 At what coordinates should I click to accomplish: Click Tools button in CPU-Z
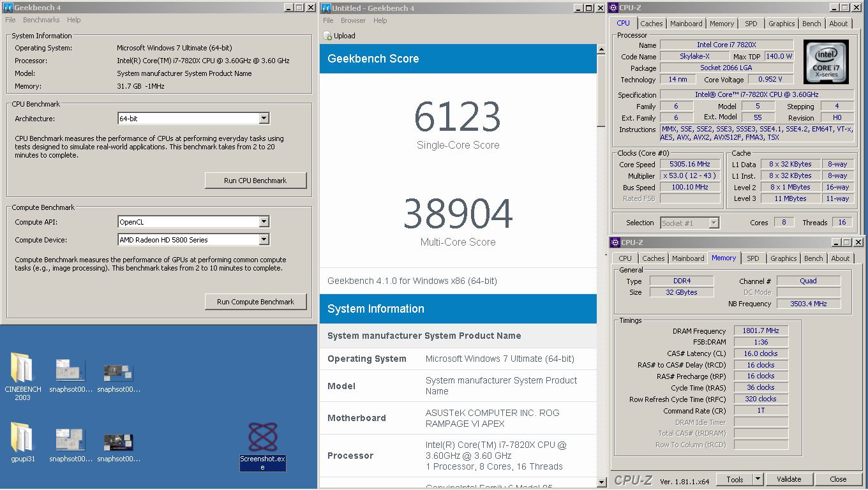click(x=735, y=479)
